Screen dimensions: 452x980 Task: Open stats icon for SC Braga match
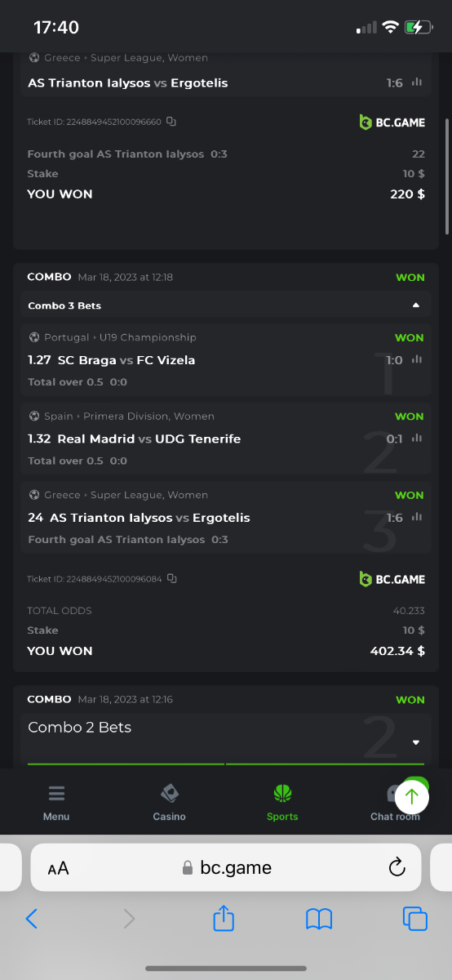(417, 360)
